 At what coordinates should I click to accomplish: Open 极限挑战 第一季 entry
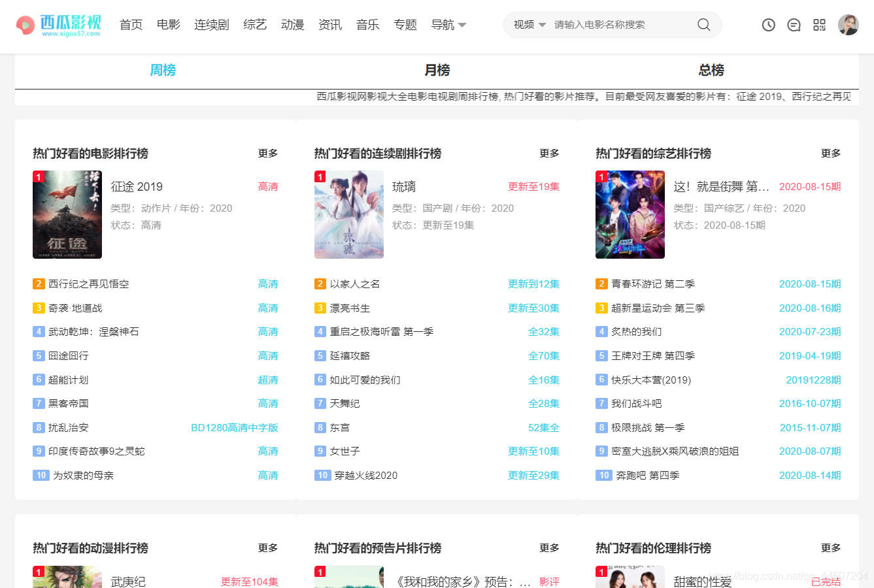[x=648, y=427]
